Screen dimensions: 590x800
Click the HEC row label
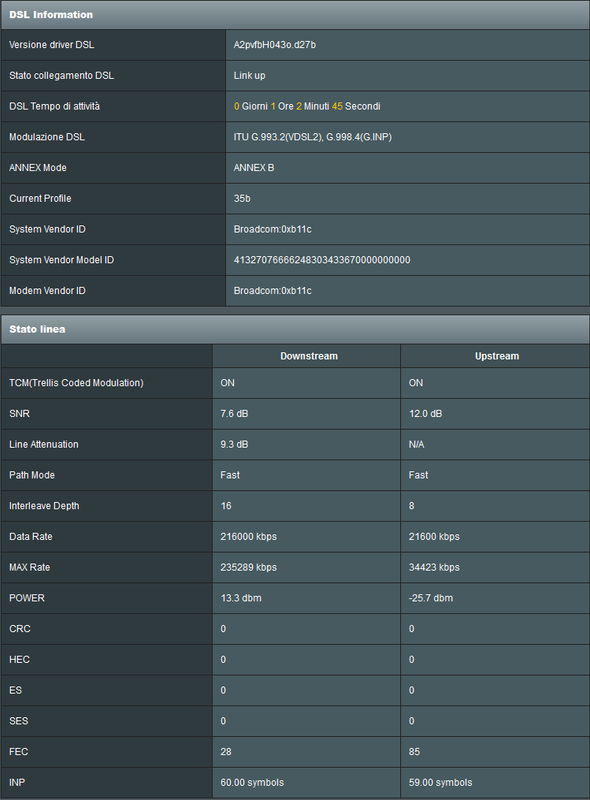tap(19, 659)
